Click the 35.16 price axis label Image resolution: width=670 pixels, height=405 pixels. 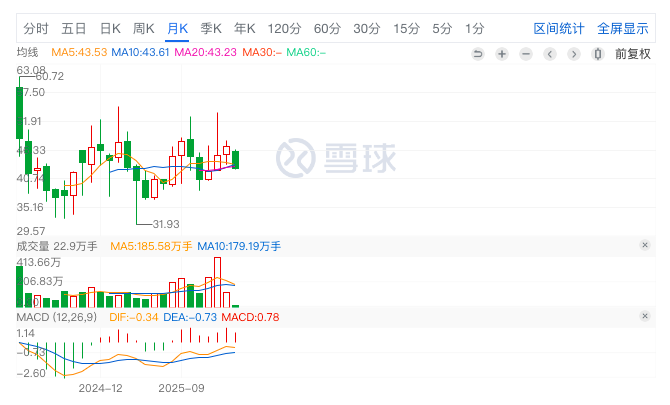click(30, 207)
